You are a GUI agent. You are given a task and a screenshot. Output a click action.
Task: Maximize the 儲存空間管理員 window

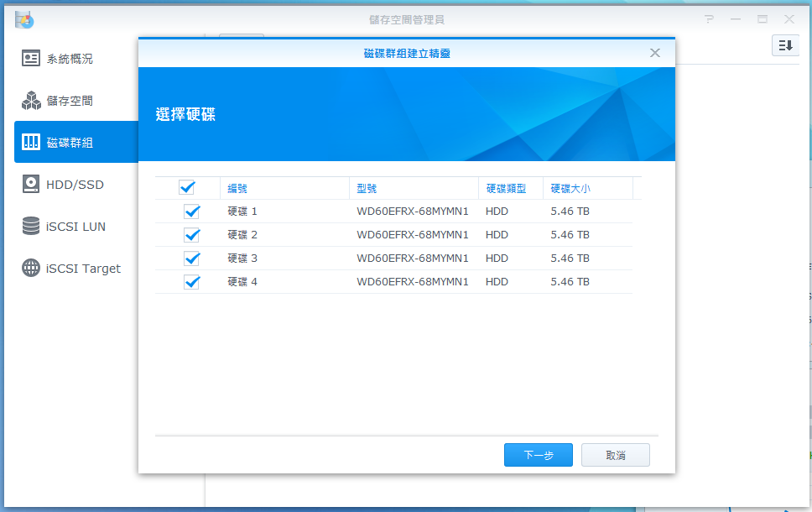click(x=763, y=19)
